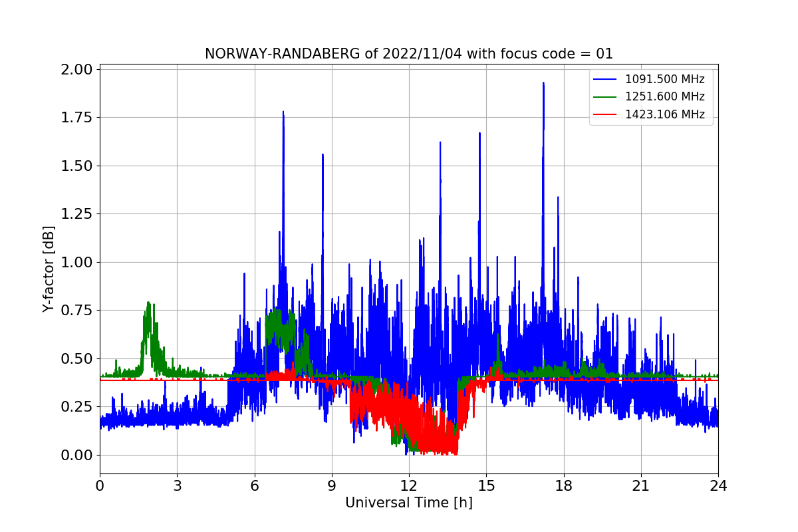Screen dimensions: 798x532
Task: Click the 3 tick on time axis
Action: point(177,486)
